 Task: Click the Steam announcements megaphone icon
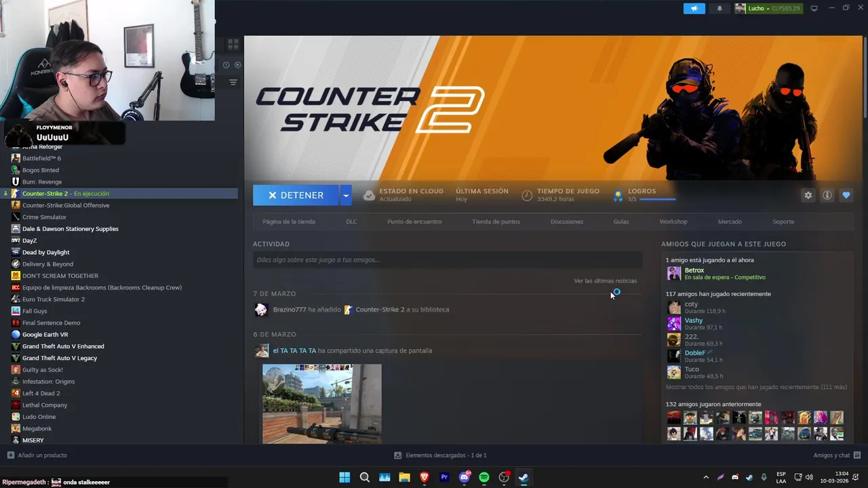point(694,8)
